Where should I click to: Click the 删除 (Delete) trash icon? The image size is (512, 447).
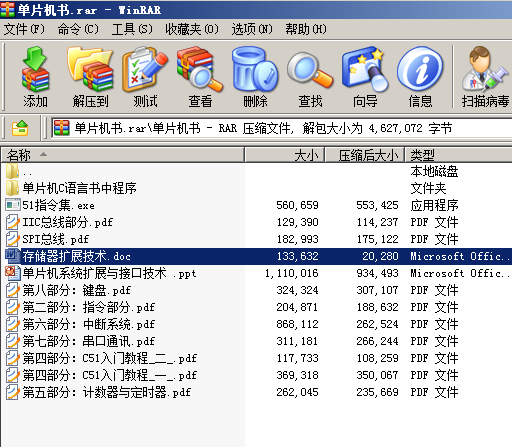point(255,69)
